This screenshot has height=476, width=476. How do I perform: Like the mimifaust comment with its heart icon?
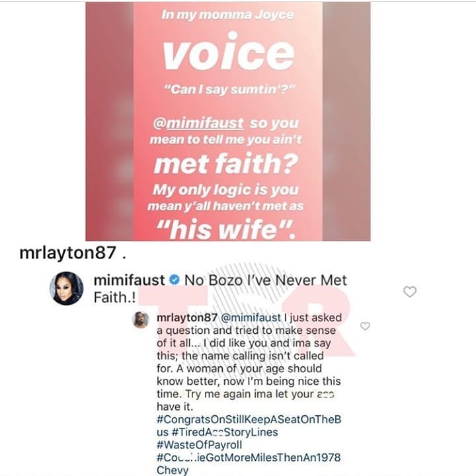click(409, 292)
